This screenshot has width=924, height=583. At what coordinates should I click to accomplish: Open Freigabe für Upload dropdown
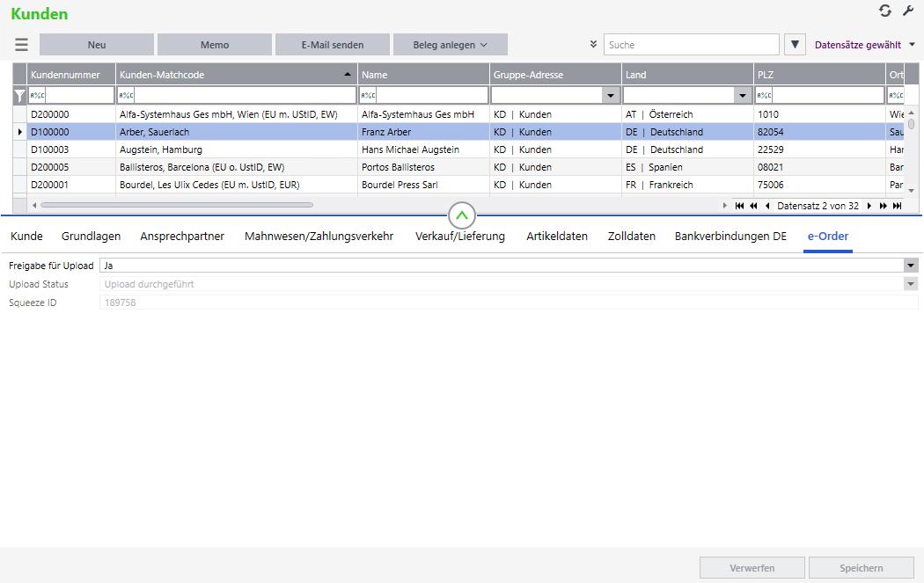click(911, 266)
